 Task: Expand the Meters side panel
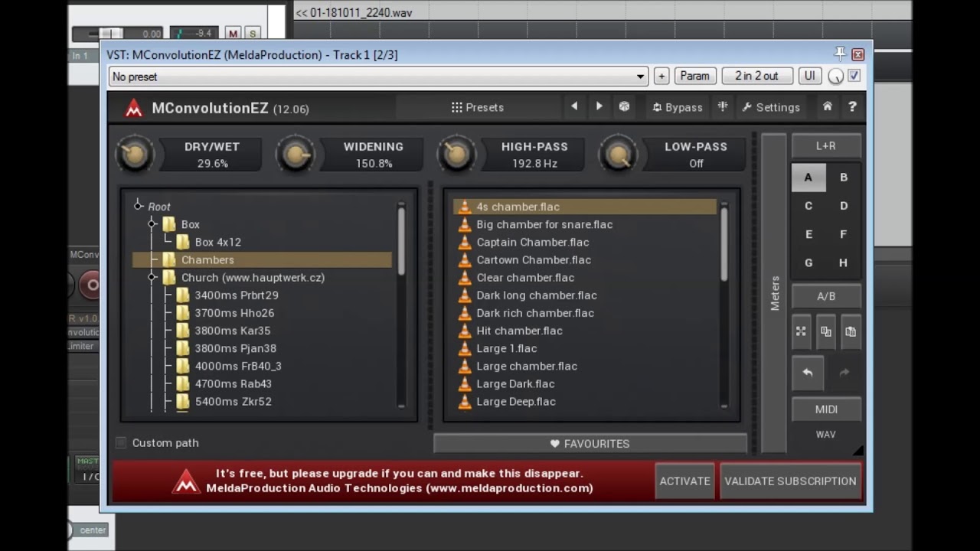click(x=774, y=293)
